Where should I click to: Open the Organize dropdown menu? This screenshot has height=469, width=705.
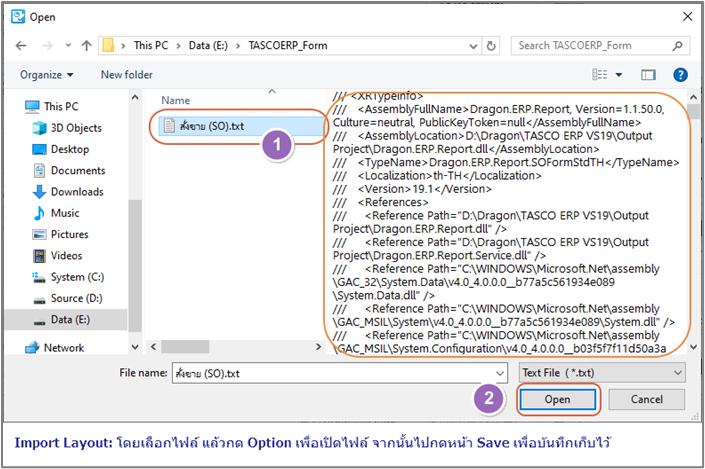pyautogui.click(x=46, y=74)
